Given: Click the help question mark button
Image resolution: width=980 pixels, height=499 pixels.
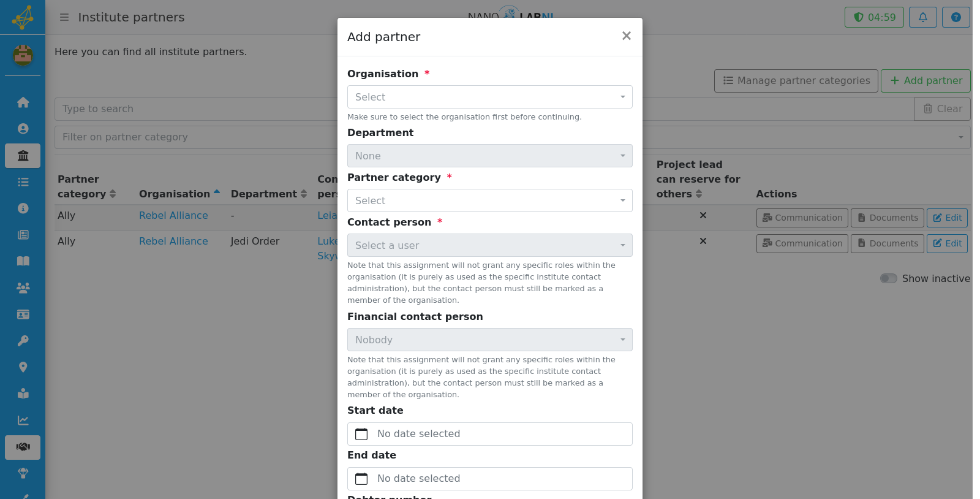Looking at the screenshot, I should tap(956, 17).
